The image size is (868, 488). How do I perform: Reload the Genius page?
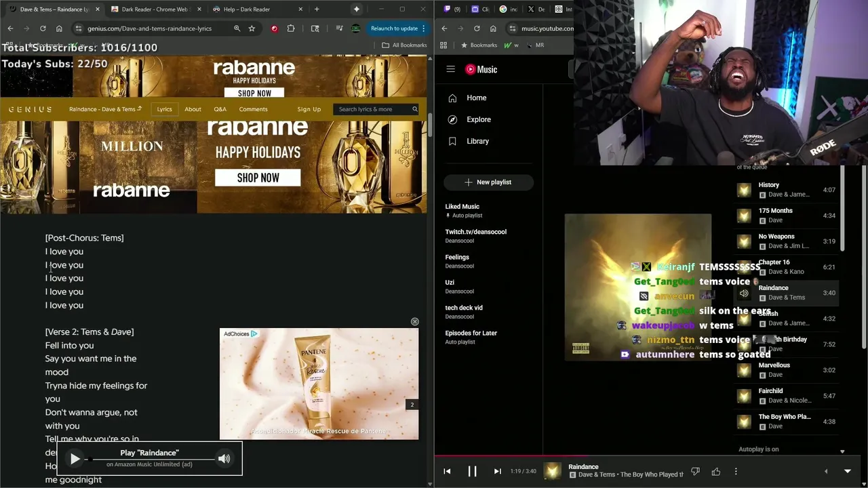pos(43,28)
